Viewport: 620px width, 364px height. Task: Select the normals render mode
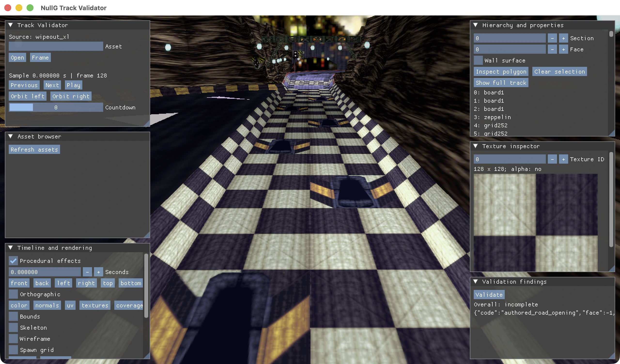pos(47,305)
